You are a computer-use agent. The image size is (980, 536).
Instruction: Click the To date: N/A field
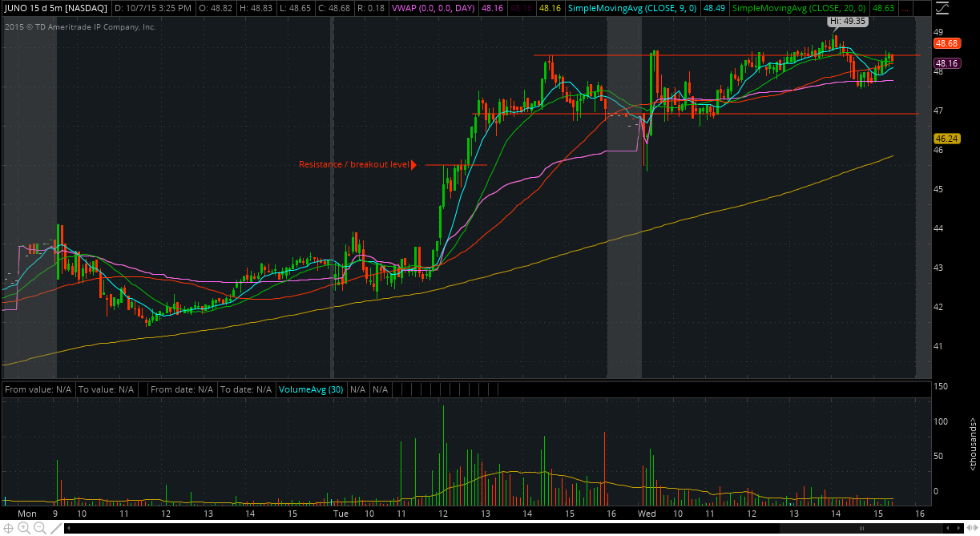[x=245, y=389]
